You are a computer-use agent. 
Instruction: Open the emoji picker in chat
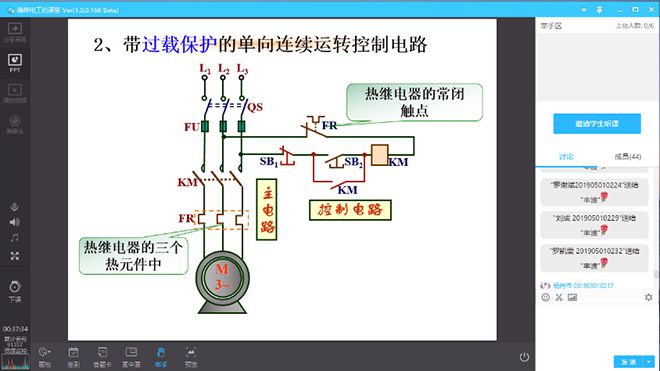click(x=546, y=297)
